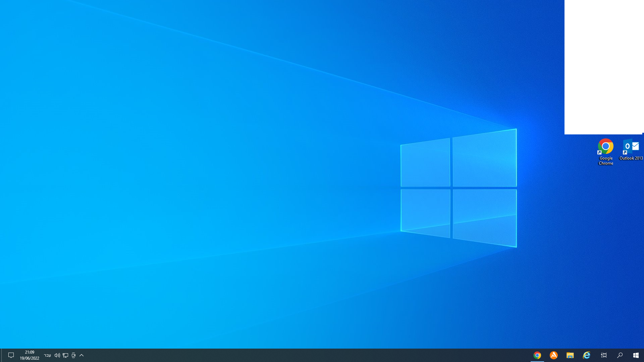
Task: Launch Internet Explorer from the taskbar
Action: pos(586,355)
